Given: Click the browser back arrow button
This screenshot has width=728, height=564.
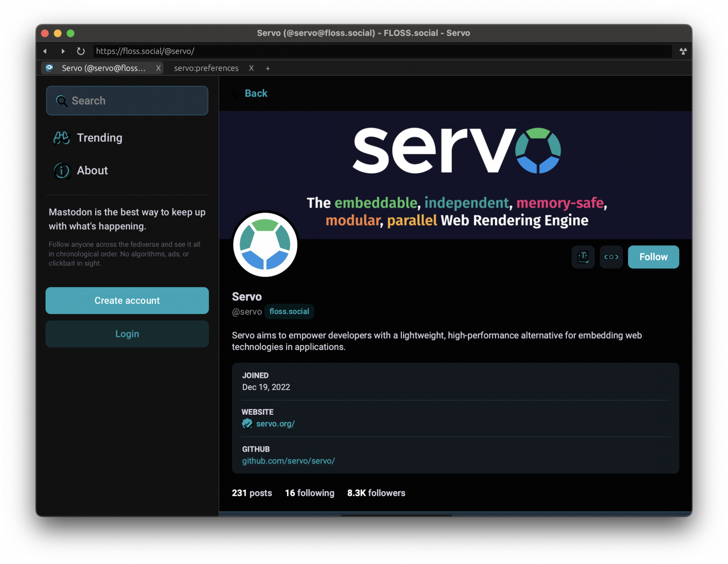Looking at the screenshot, I should click(x=45, y=51).
